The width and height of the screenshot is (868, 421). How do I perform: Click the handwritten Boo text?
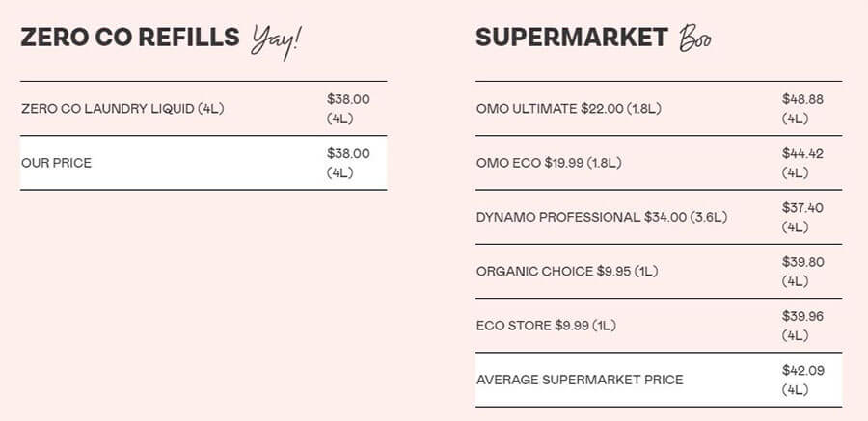(695, 39)
